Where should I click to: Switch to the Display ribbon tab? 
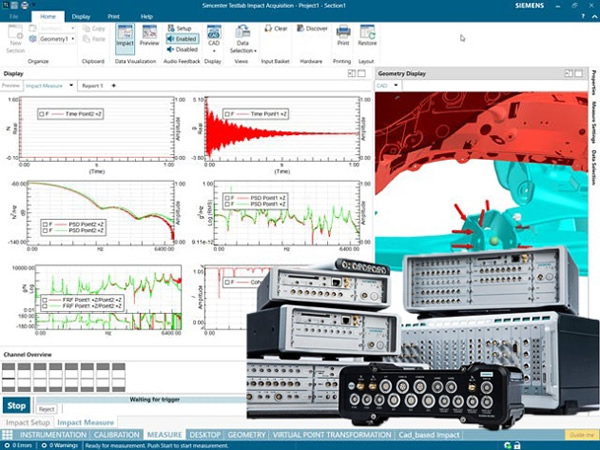tap(80, 17)
